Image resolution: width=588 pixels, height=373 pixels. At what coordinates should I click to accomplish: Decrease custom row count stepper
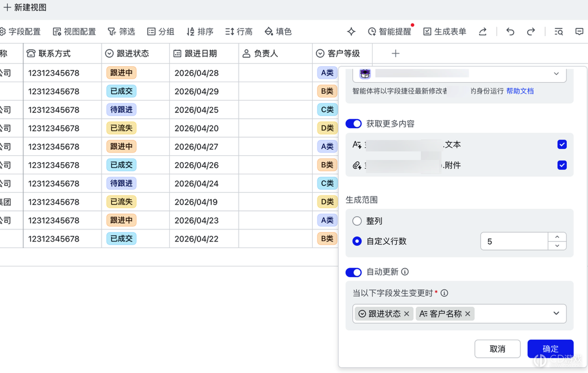[557, 246]
